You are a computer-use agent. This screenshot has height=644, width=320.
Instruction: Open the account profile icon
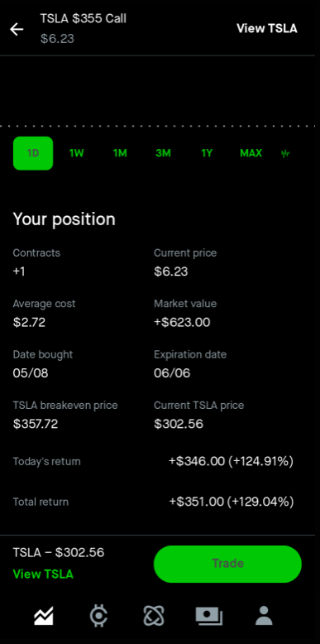pyautogui.click(x=264, y=616)
